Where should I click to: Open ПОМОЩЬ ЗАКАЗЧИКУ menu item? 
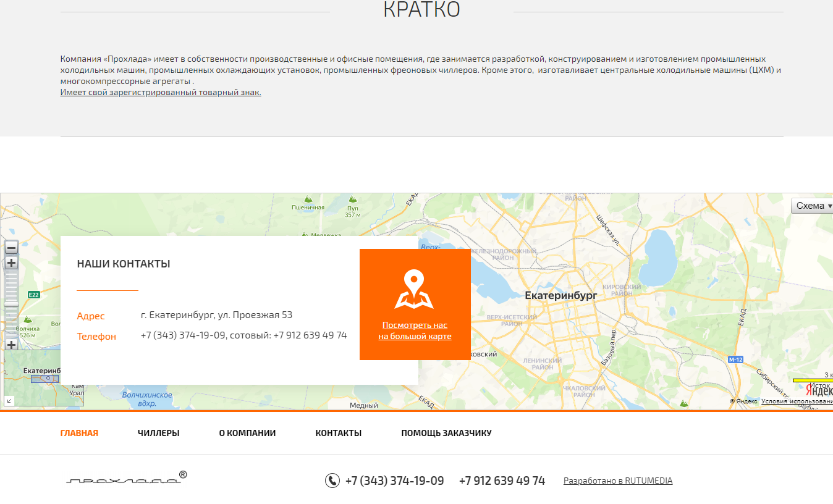click(446, 433)
